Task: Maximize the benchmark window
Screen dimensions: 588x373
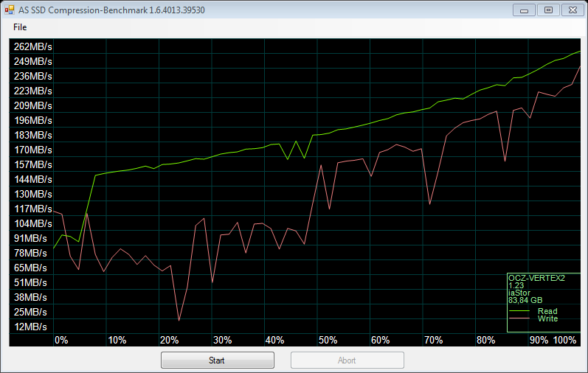Action: 547,10
